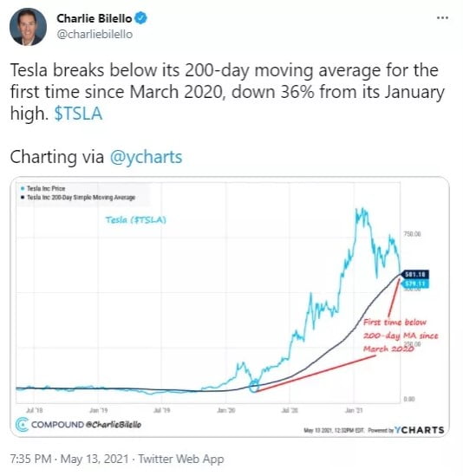
Task: Open the @ycharts mention link
Action: pos(146,157)
